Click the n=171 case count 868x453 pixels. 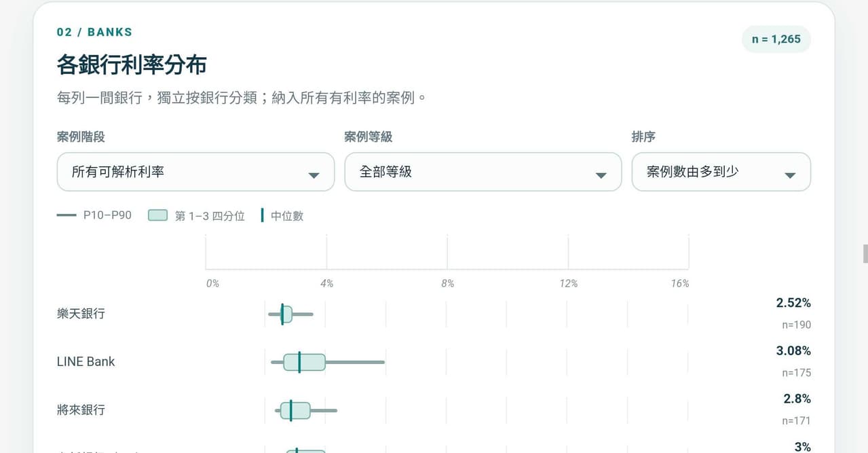796,421
